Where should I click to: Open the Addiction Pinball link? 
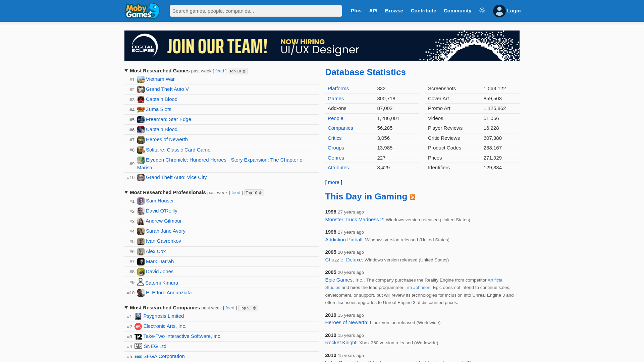click(x=343, y=240)
